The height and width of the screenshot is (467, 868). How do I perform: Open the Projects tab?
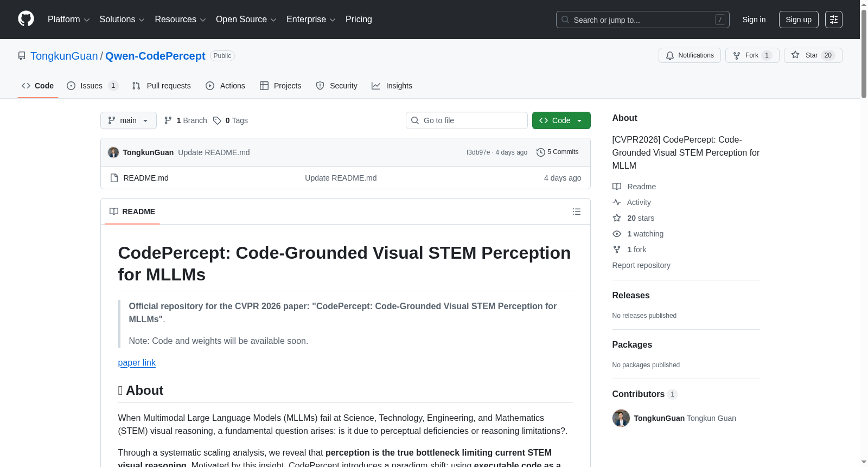coord(280,86)
